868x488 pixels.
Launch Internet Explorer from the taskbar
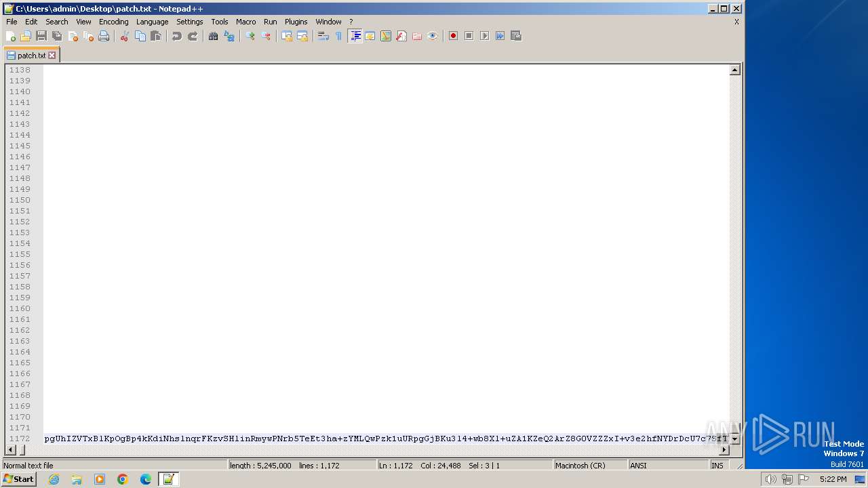[x=54, y=479]
